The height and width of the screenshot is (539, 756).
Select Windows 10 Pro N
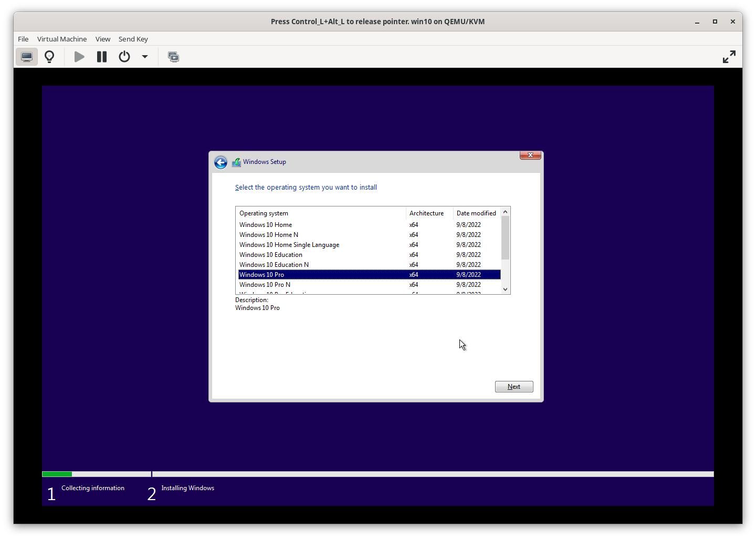(x=369, y=285)
